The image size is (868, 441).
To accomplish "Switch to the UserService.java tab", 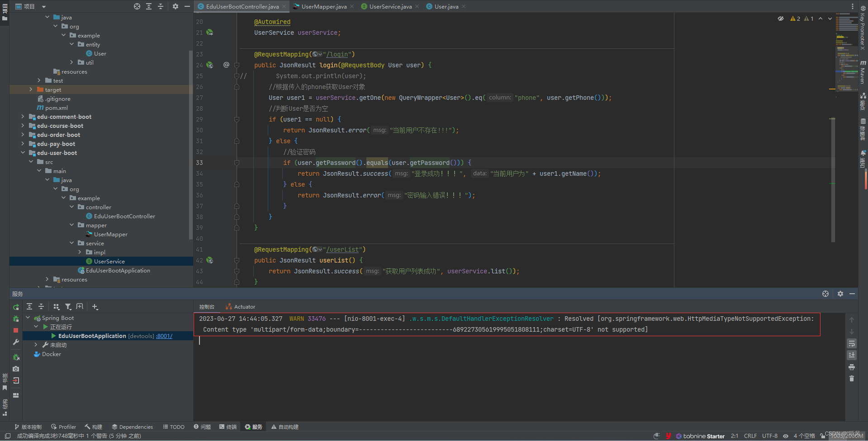I will click(389, 6).
